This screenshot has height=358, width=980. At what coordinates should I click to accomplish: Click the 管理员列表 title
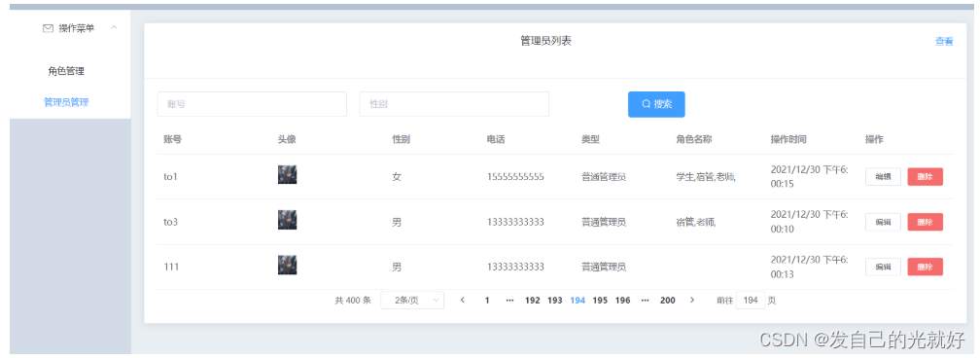545,41
